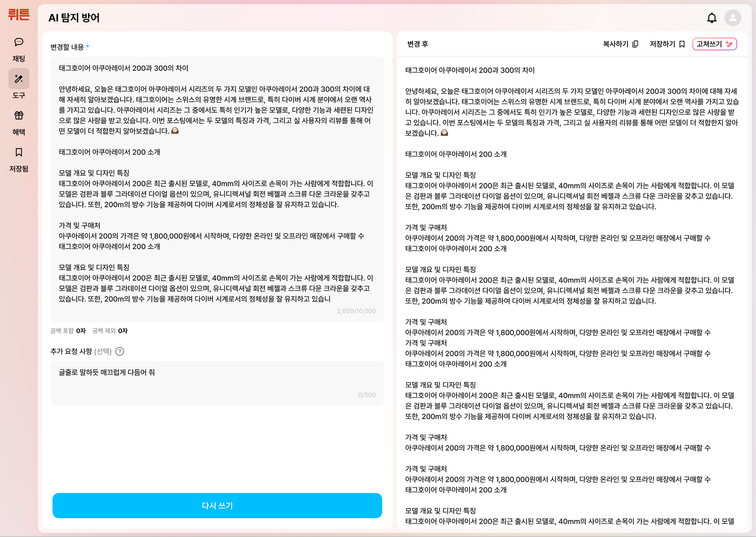The image size is (756, 537).
Task: Click the help question mark beside 추가 요청 사항
Action: click(x=120, y=351)
